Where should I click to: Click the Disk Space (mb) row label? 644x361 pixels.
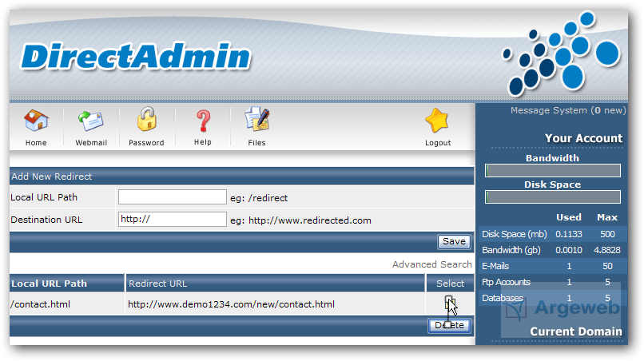[x=515, y=234]
